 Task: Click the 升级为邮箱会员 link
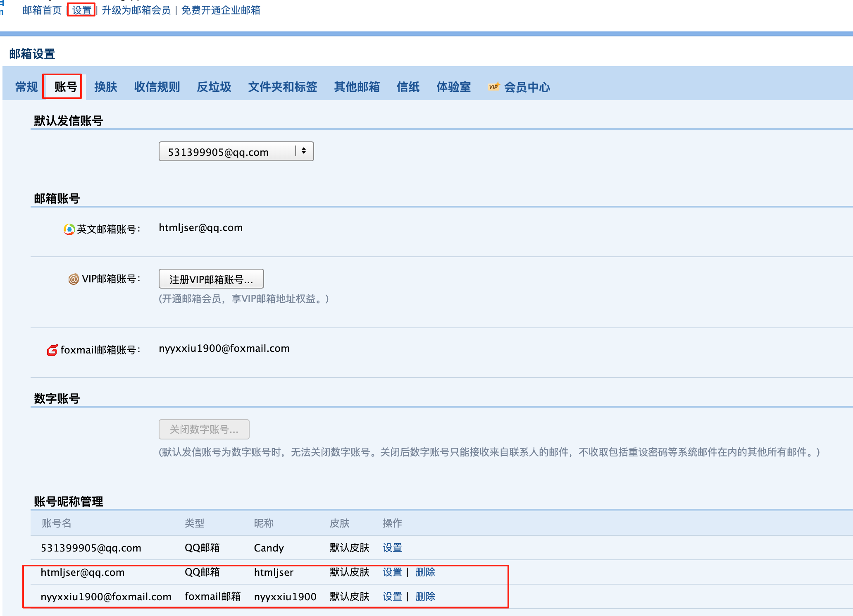136,10
